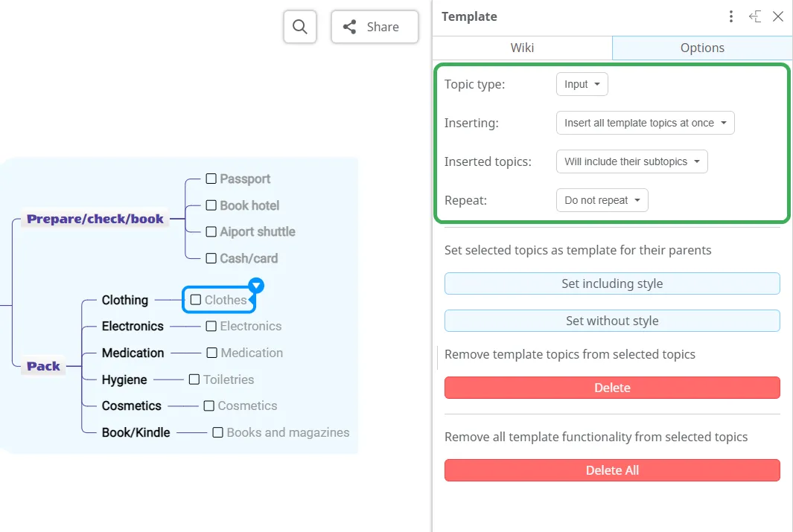793x532 pixels.
Task: Click the magnifier search icon
Action: [300, 27]
